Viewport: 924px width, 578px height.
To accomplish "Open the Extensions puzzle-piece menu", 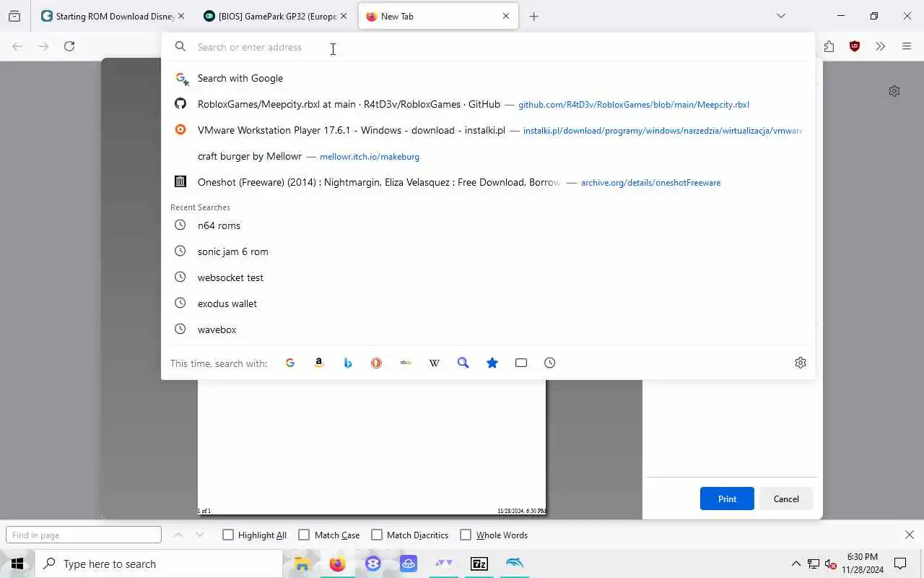I will 829,46.
